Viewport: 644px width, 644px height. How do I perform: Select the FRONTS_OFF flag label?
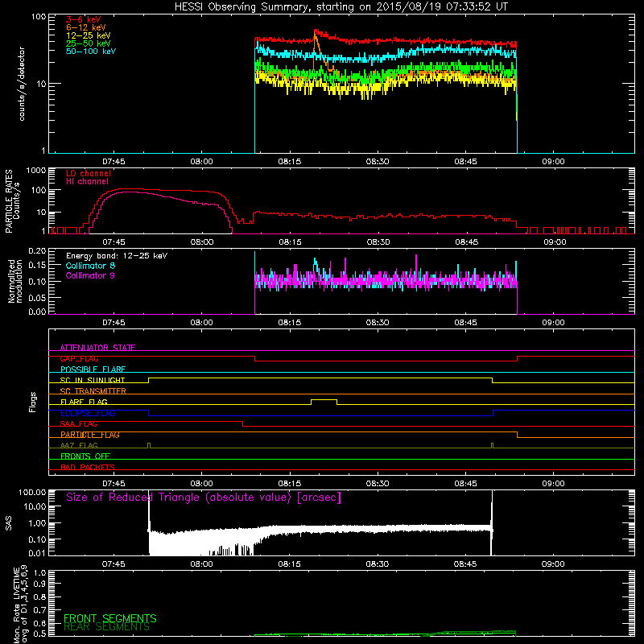tap(85, 456)
